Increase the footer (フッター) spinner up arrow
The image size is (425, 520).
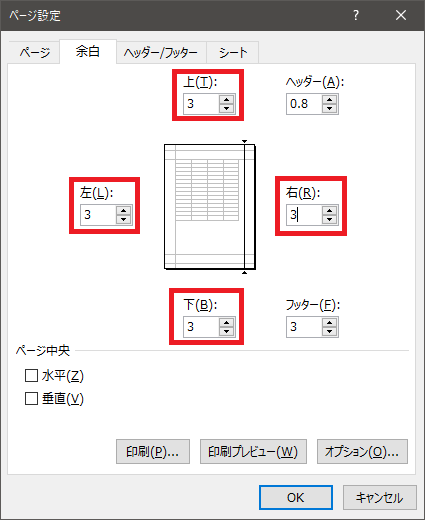[330, 322]
